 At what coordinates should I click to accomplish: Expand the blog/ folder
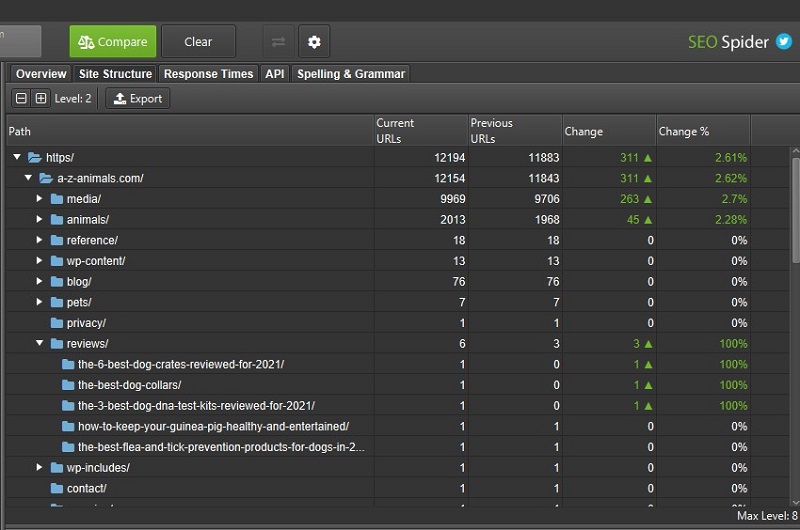[39, 281]
